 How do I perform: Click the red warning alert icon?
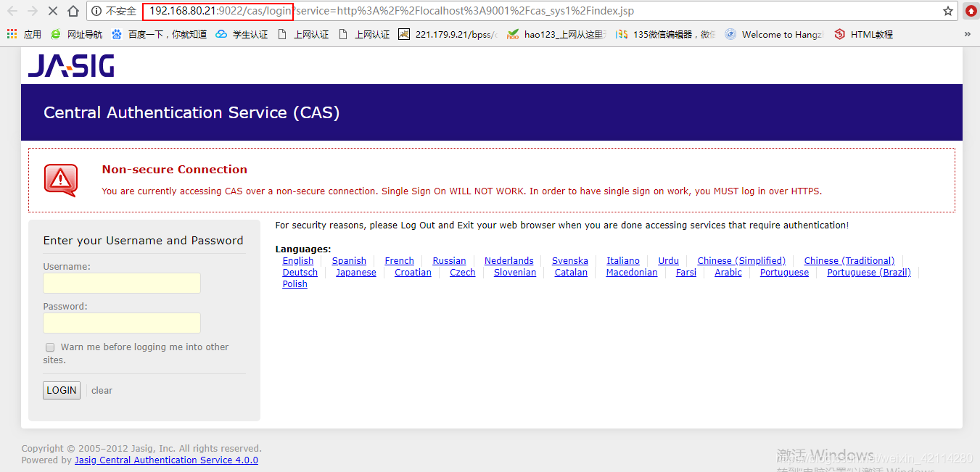click(x=60, y=180)
